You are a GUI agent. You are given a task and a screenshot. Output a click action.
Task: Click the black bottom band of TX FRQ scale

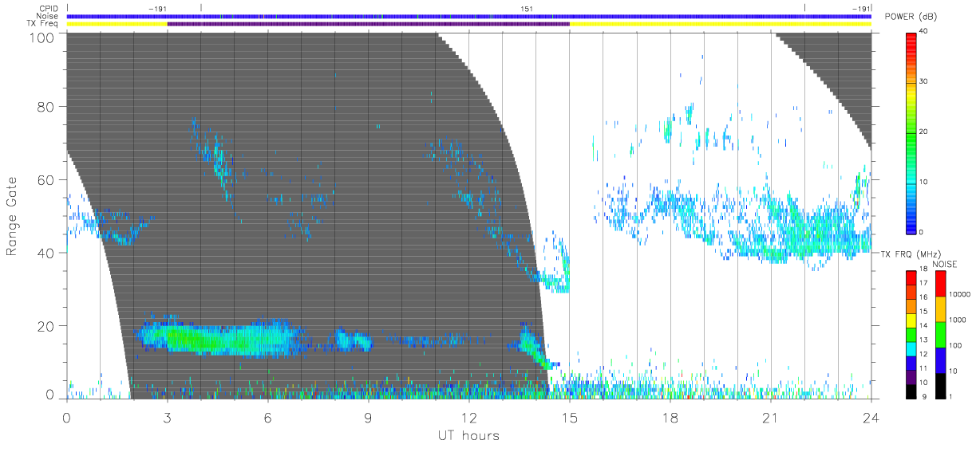[x=911, y=391]
